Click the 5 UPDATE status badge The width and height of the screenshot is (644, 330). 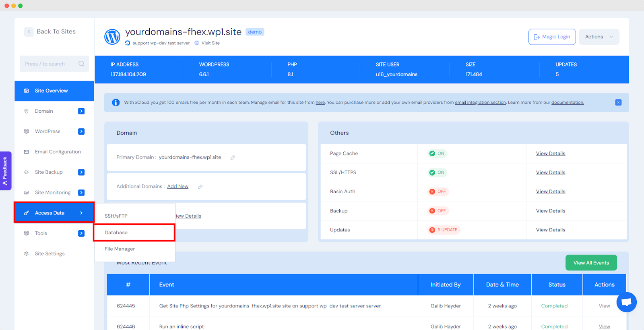tap(444, 230)
